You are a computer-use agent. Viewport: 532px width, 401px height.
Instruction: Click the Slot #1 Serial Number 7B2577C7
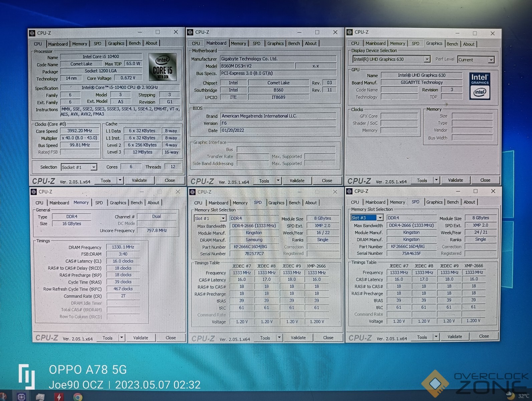pos(254,254)
